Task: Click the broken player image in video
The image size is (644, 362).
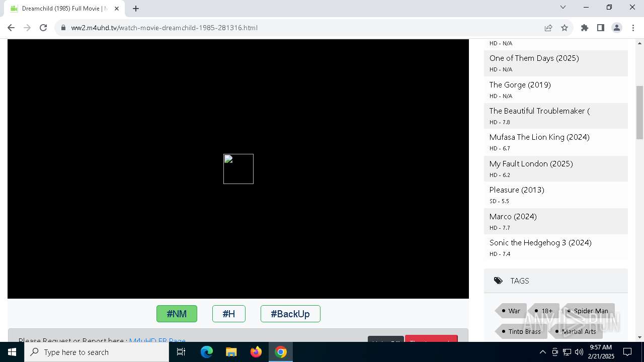Action: (238, 169)
